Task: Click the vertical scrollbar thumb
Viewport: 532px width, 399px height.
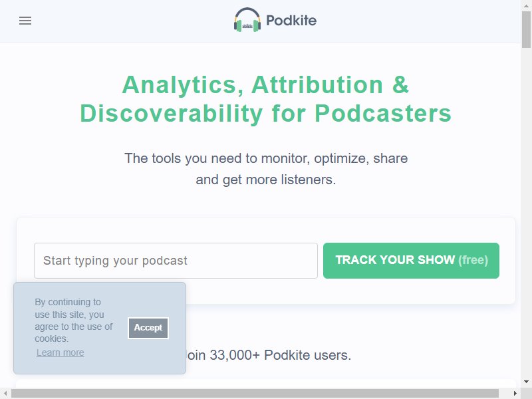Action: point(526,30)
